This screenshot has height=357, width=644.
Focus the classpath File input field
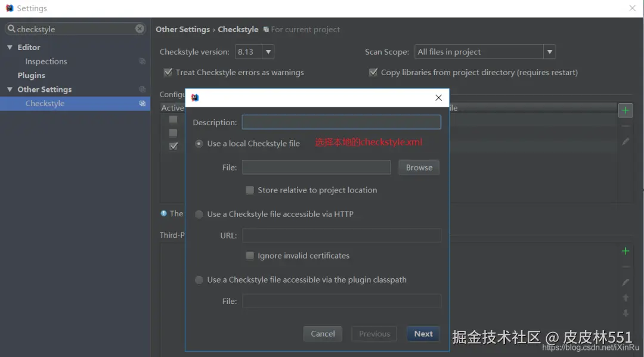tap(342, 301)
